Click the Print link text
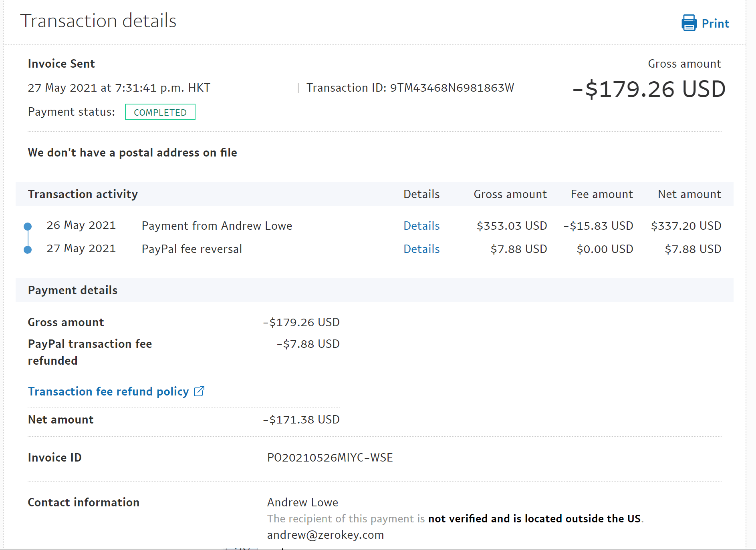This screenshot has height=550, width=756. 715,24
